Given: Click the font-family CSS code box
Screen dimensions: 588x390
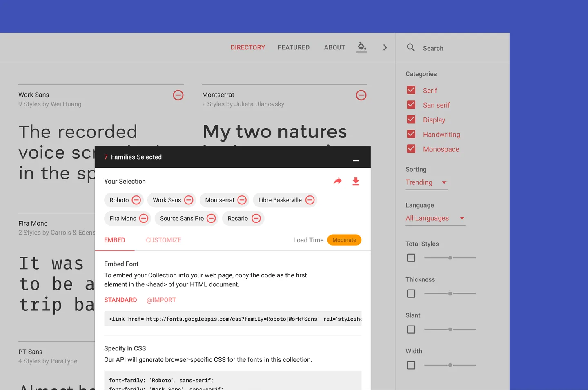Looking at the screenshot, I should [233, 381].
